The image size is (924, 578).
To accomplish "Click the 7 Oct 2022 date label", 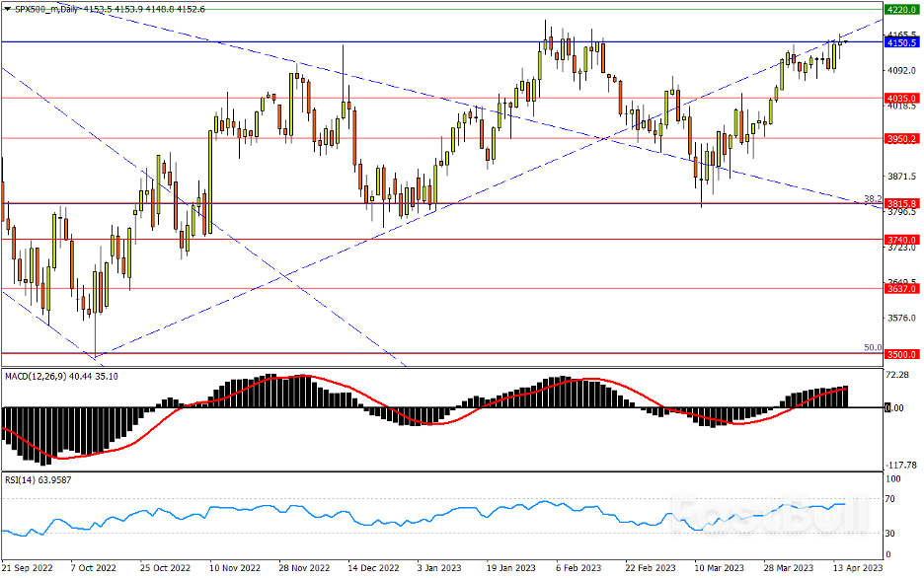I will click(93, 569).
